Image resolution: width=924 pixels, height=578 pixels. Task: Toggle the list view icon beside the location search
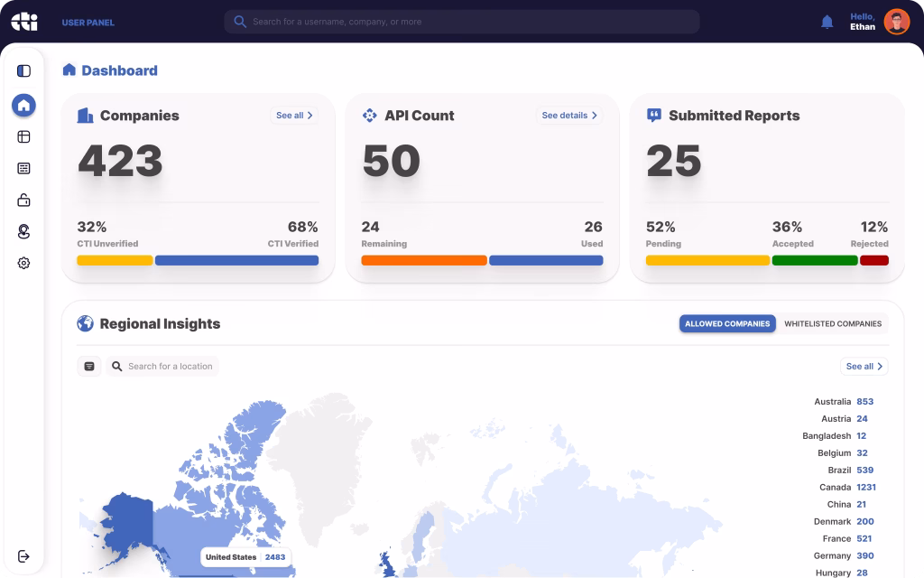click(x=89, y=367)
